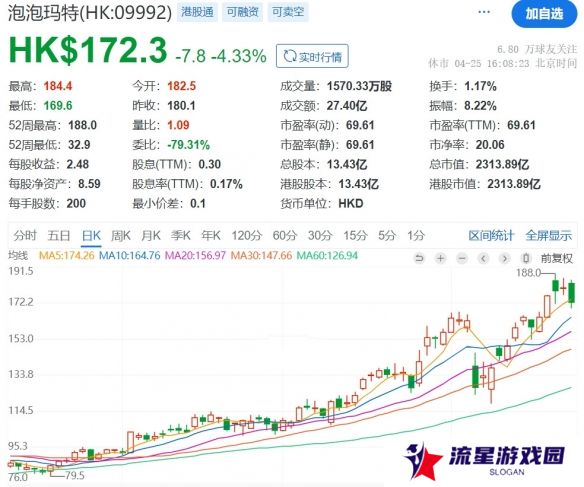
Task: Click the 可卖空 tag
Action: pos(288,12)
